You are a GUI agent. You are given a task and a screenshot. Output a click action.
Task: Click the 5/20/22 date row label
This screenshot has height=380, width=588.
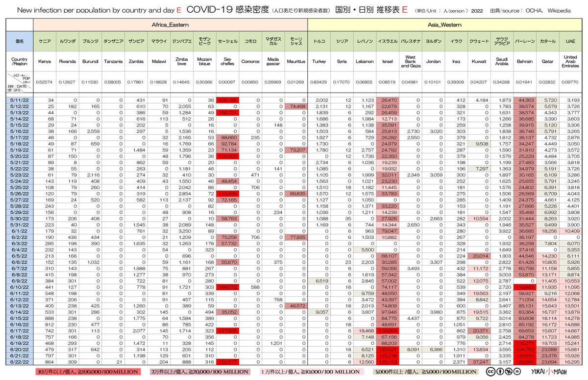click(20, 156)
